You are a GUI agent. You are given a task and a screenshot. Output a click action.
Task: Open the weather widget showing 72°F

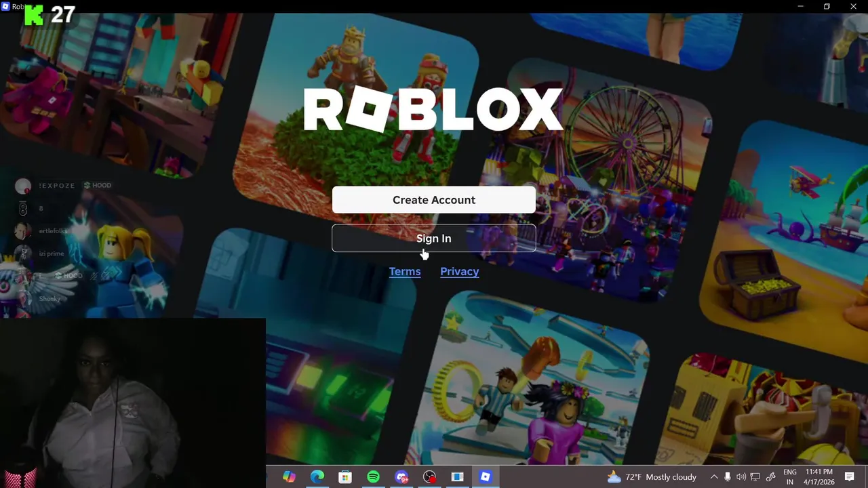click(652, 477)
